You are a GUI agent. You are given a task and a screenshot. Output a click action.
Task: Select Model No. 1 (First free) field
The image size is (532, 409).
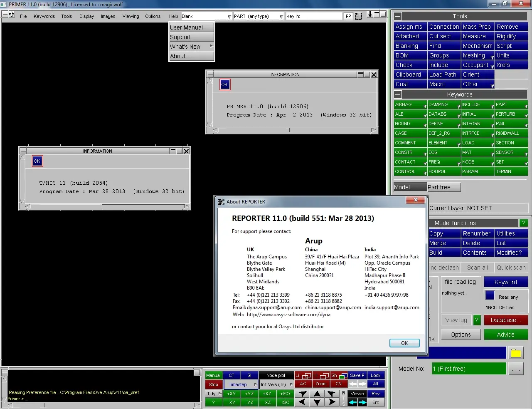(469, 369)
